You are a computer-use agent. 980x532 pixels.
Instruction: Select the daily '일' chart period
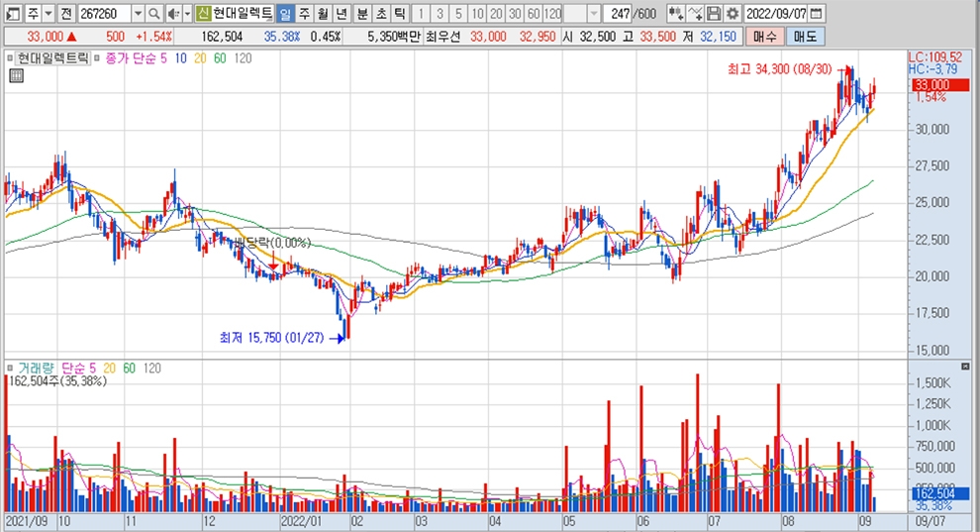(x=285, y=13)
